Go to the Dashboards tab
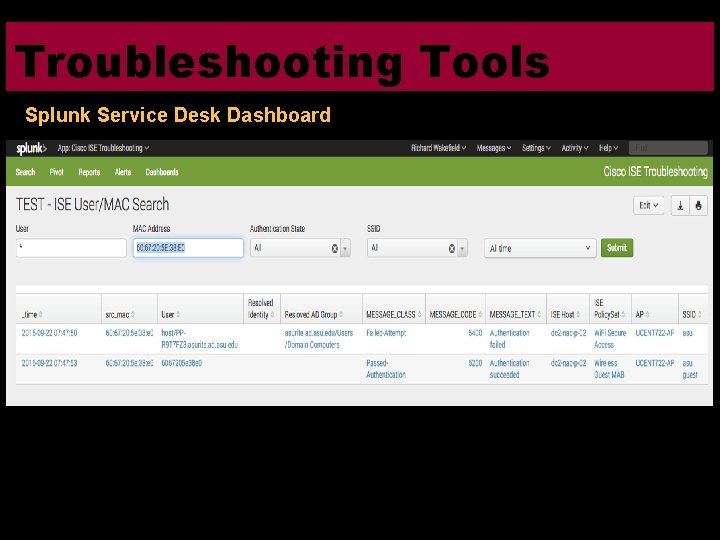This screenshot has height=540, width=720. click(x=162, y=172)
